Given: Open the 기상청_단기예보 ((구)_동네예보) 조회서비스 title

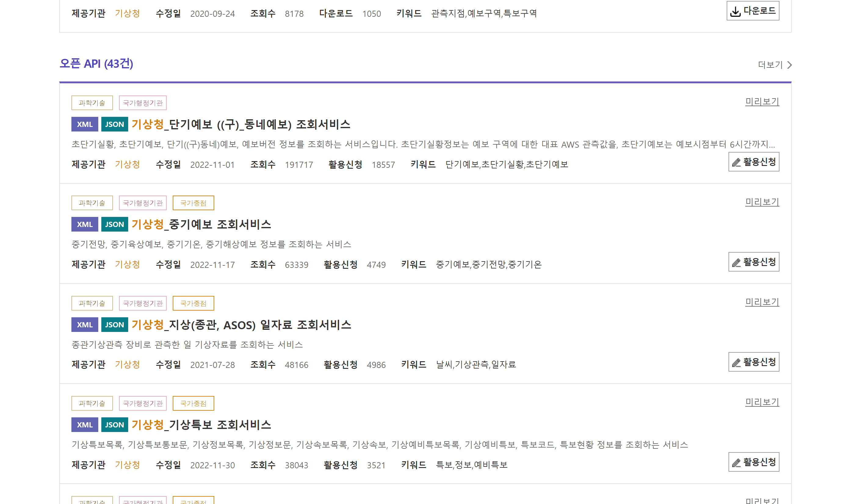Looking at the screenshot, I should click(240, 124).
